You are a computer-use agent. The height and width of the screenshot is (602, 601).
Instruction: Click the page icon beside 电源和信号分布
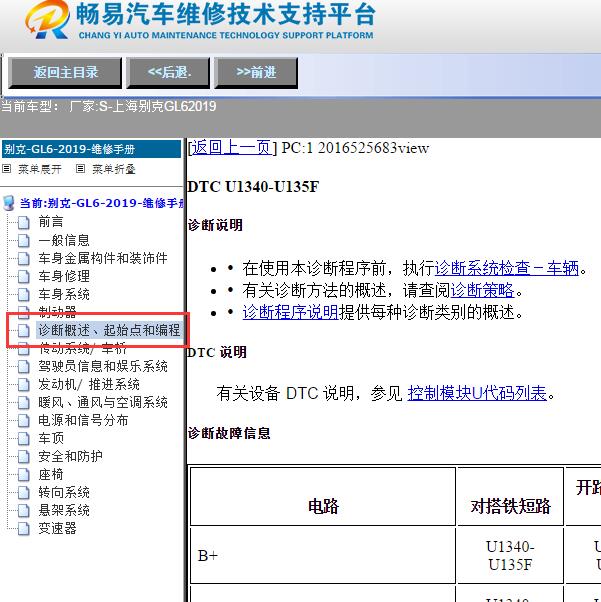(x=24, y=421)
